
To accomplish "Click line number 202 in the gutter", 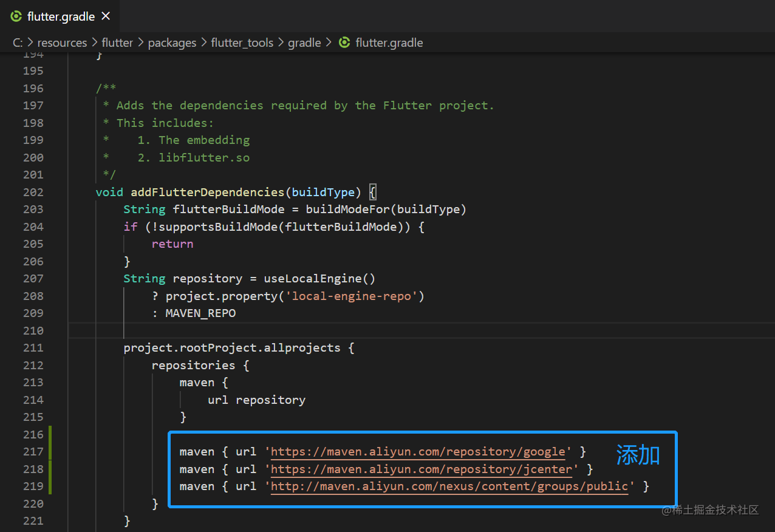I will [x=32, y=192].
